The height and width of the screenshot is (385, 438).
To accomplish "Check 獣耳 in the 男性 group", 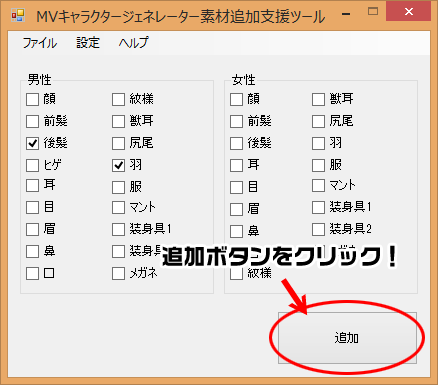I will (x=118, y=121).
